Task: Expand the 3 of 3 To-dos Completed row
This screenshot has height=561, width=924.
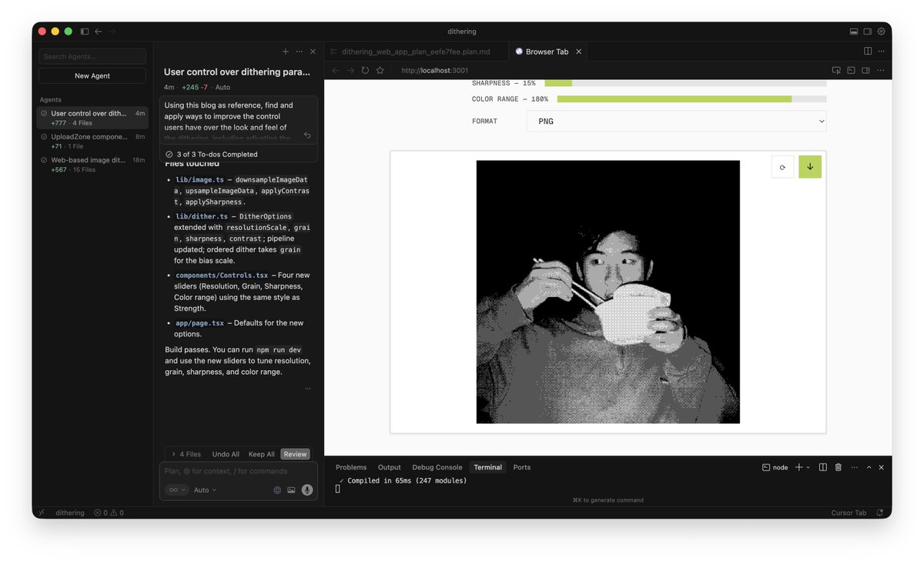Action: [239, 154]
